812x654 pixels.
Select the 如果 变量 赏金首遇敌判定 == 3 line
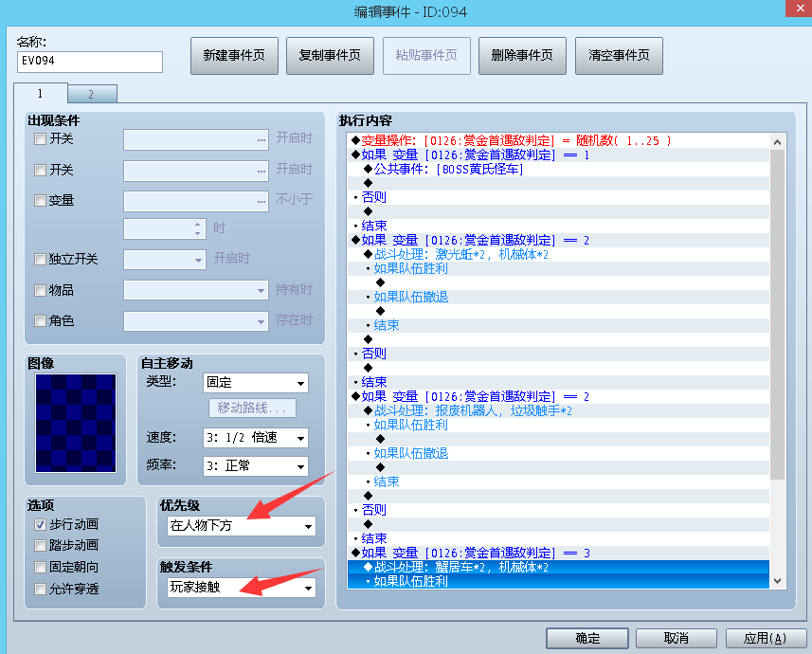558,553
